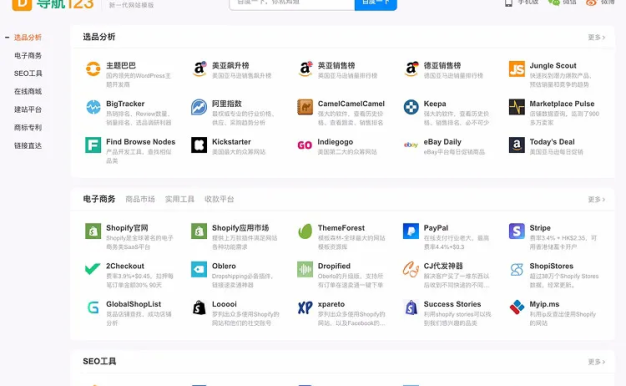This screenshot has height=386, width=626.
Task: Go to SEO工具 in the sidebar
Action: pos(28,73)
